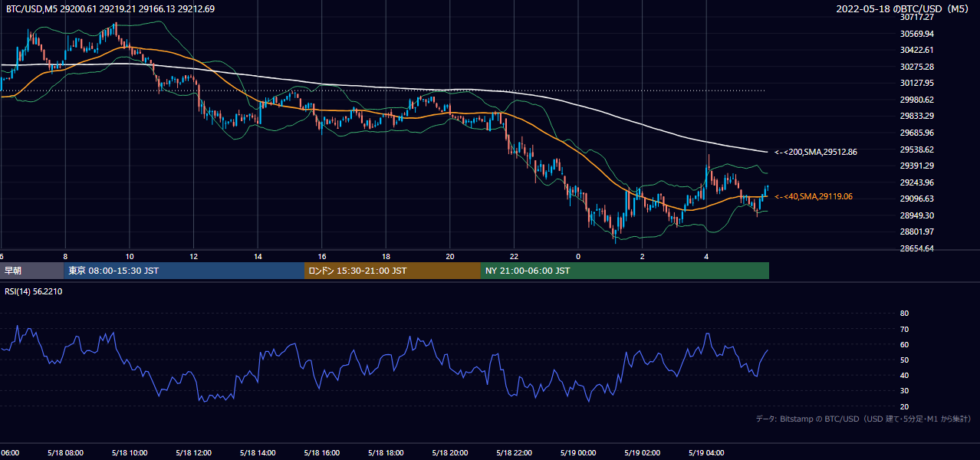Click price axis value 29243.96

[917, 182]
